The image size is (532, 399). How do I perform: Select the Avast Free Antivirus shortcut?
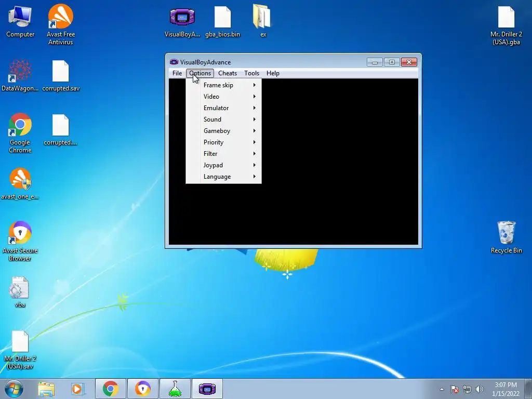(x=60, y=24)
